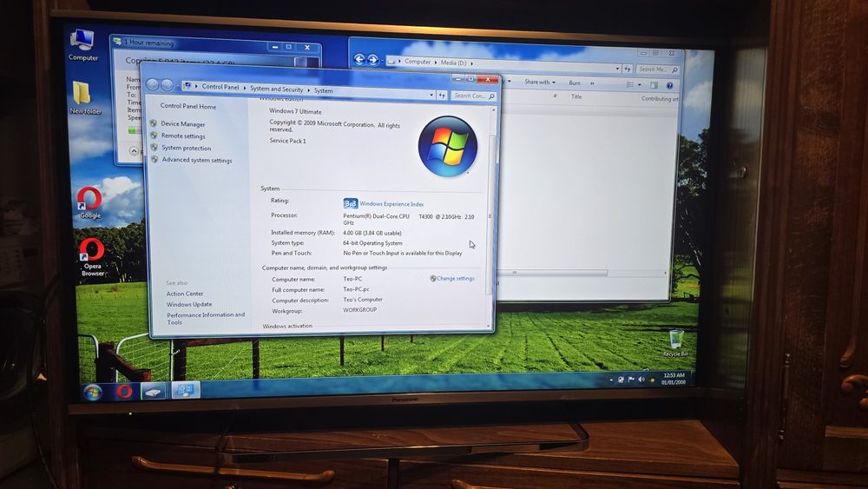868x489 pixels.
Task: Open Control Panel Home link
Action: [188, 106]
